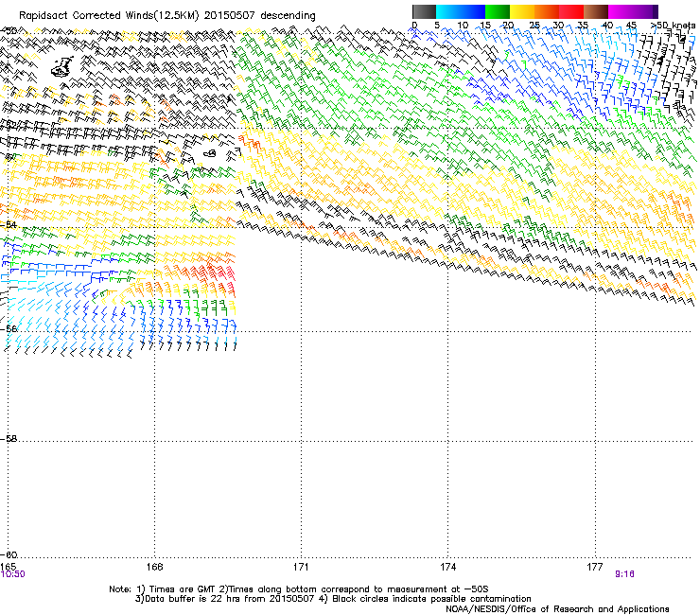Click the latitude label '-56'

point(9,328)
